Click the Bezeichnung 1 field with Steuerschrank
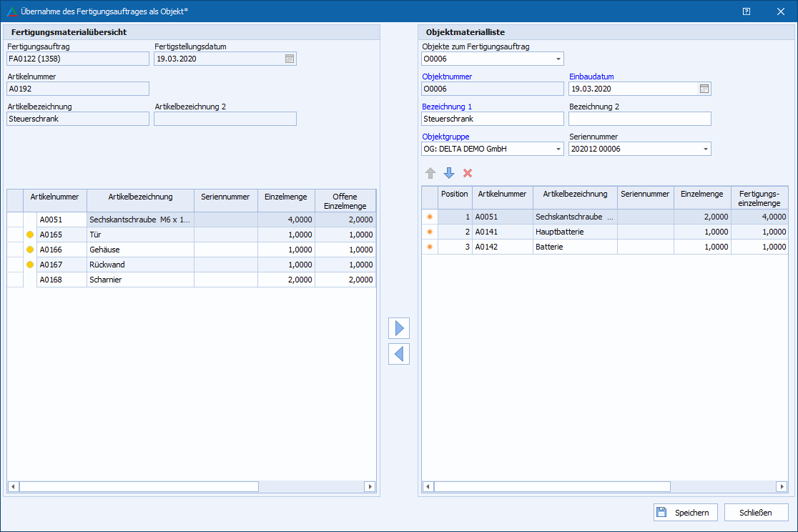 pos(492,119)
